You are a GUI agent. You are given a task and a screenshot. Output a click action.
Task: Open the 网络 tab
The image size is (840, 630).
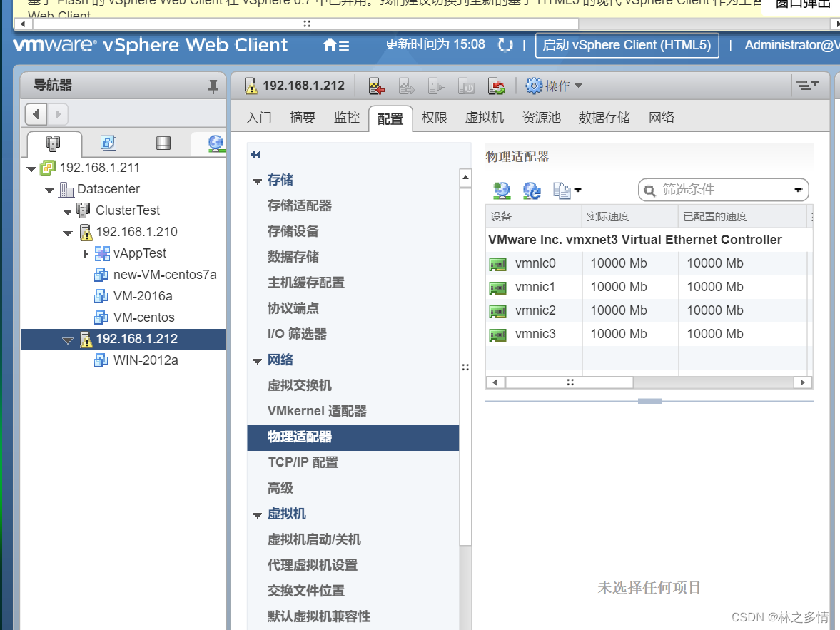tap(662, 118)
